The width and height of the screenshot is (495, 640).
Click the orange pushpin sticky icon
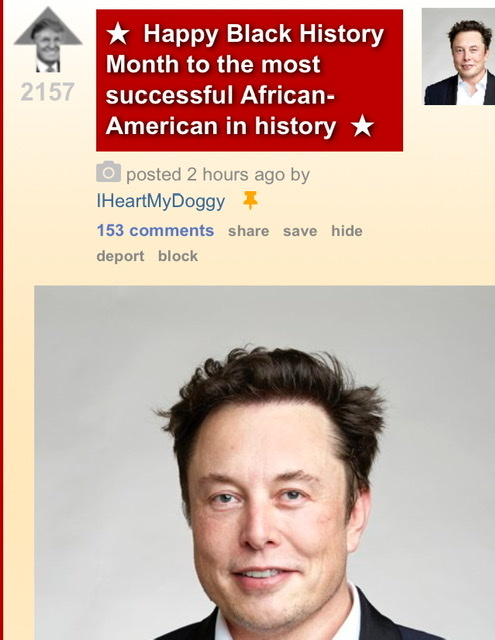point(250,200)
